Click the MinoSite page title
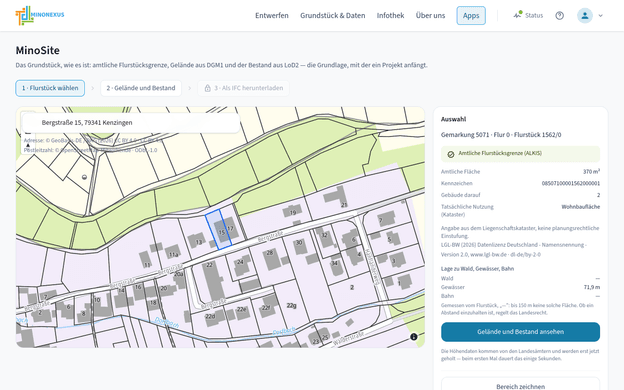Image resolution: width=624 pixels, height=390 pixels. 38,50
